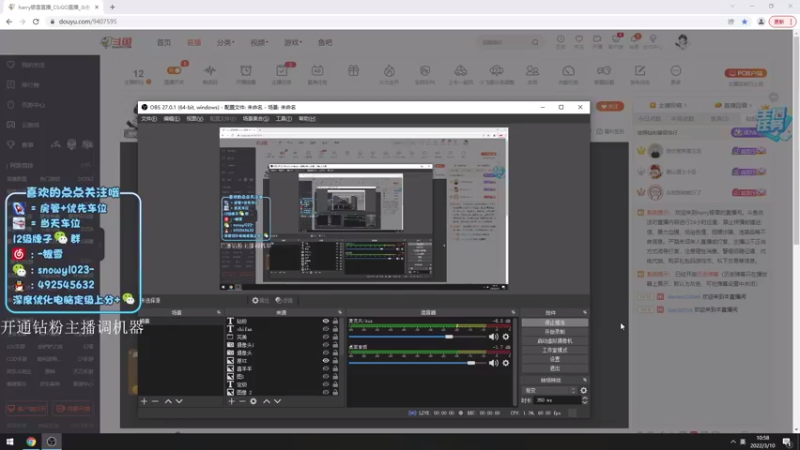
Task: Toggle visibility eye for the 喜羊羊 source
Action: [x=326, y=368]
